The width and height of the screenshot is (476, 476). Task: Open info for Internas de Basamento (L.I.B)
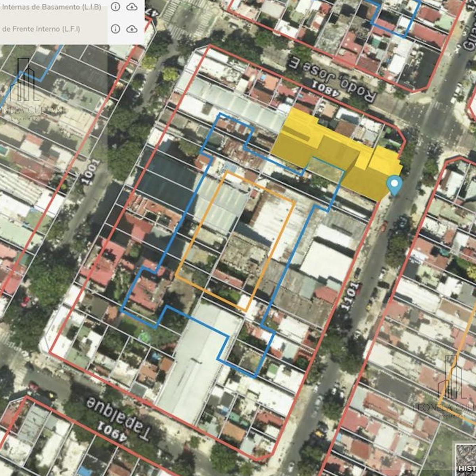pos(115,7)
